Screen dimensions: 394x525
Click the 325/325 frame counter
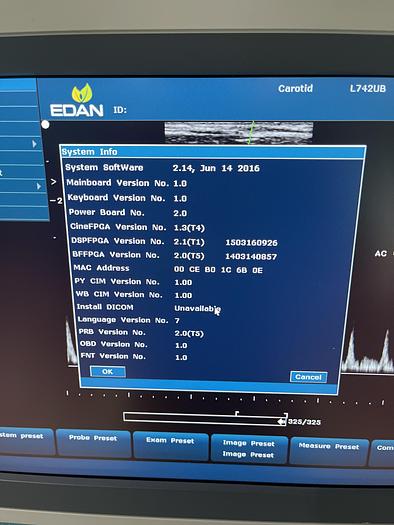pos(304,422)
